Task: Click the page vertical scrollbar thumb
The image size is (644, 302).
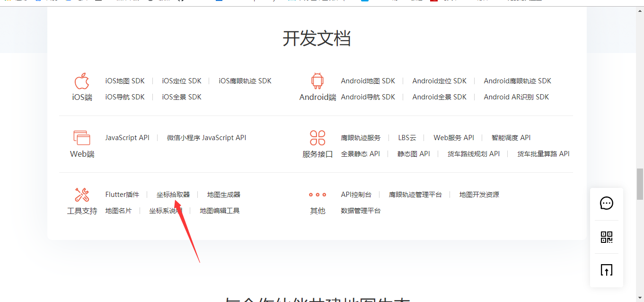Action: pos(640,184)
